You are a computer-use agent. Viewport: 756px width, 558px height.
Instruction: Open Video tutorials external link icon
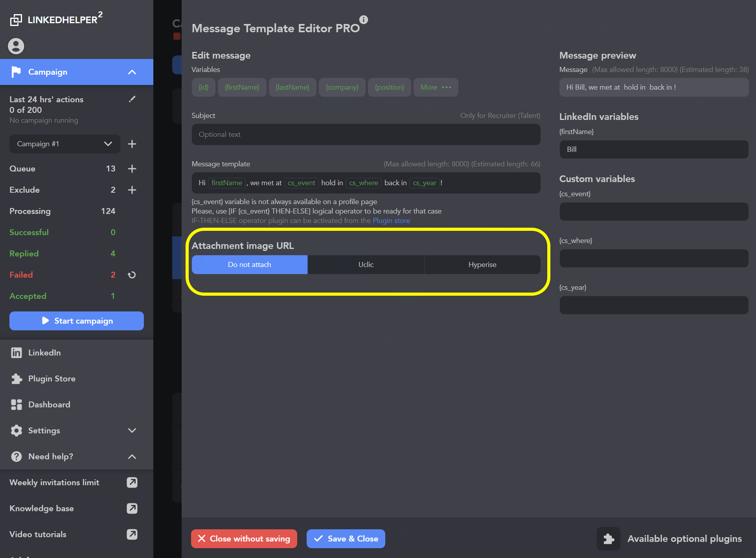132,534
